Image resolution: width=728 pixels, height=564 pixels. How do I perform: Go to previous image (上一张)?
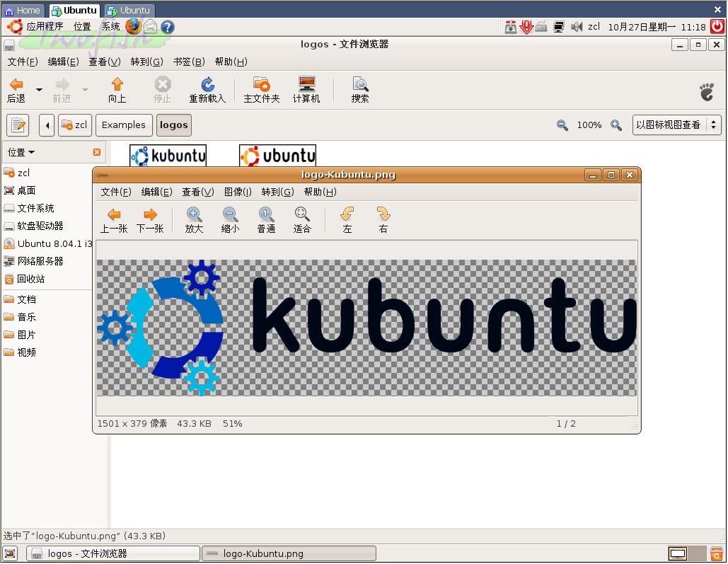[114, 220]
